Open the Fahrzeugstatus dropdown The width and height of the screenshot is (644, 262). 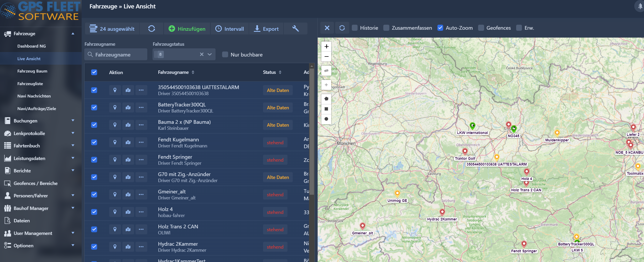pyautogui.click(x=210, y=54)
